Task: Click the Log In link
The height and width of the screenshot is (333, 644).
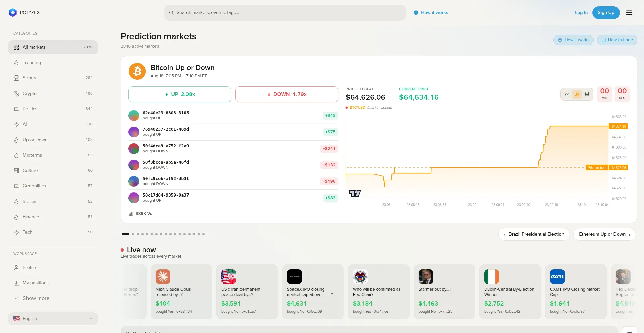Action: tap(581, 13)
